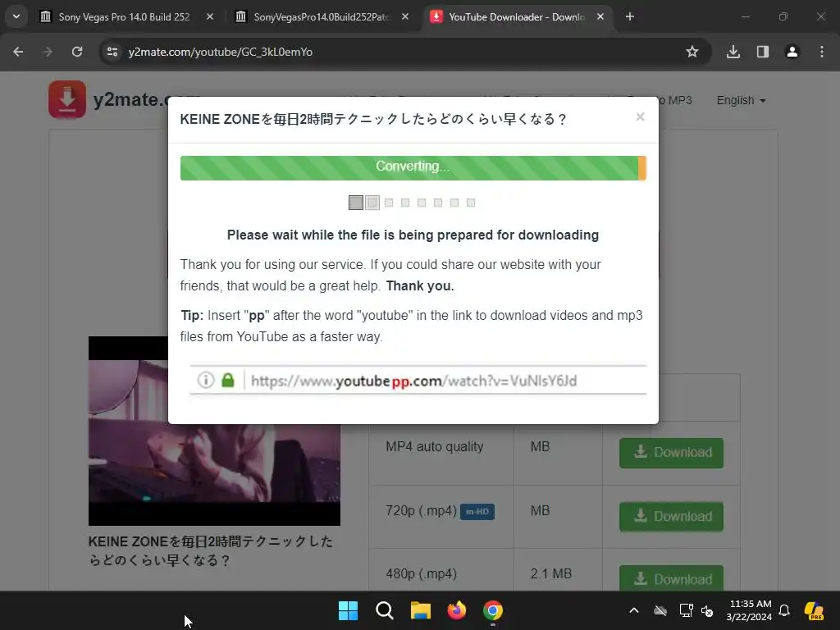The image size is (840, 630).
Task: Open the notifications bell icon
Action: coord(784,610)
